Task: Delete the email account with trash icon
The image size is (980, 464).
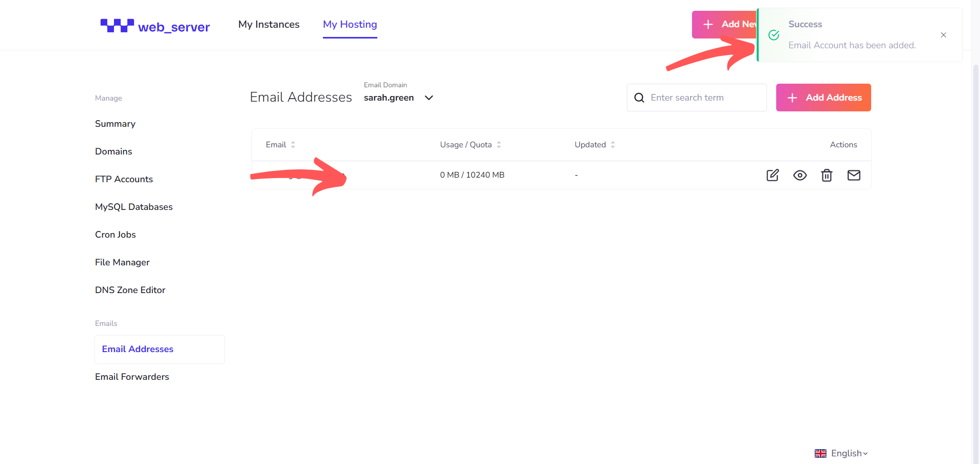Action: point(827,175)
